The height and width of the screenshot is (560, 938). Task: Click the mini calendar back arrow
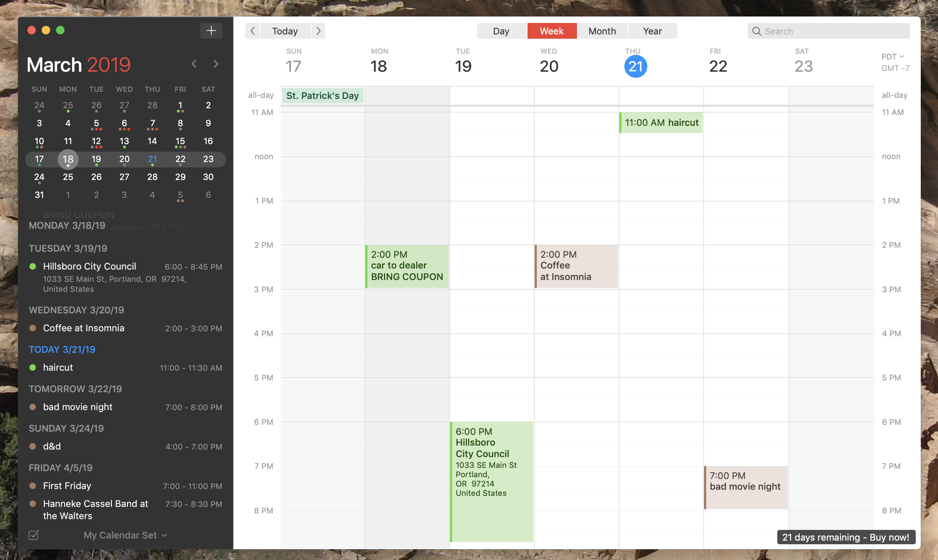193,63
